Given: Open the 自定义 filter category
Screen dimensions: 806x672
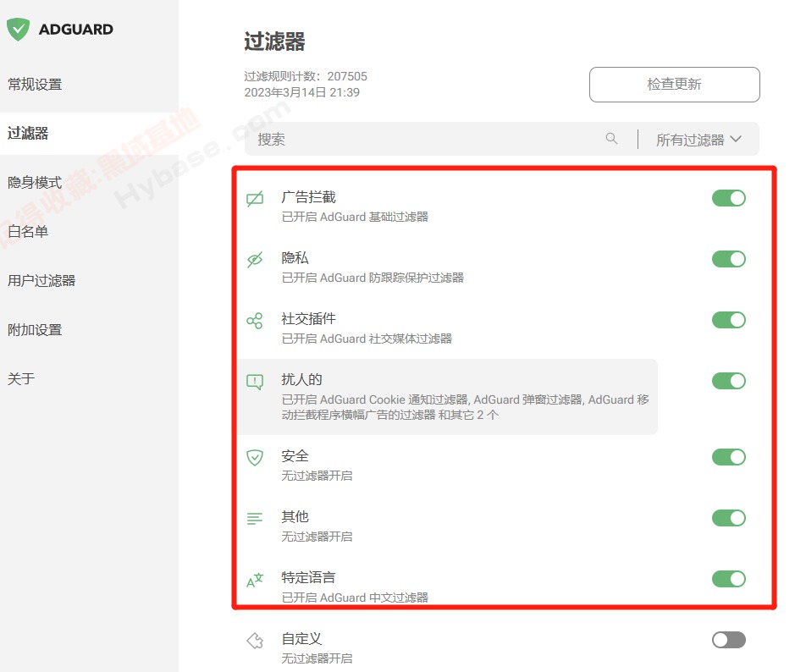Looking at the screenshot, I should click(447, 647).
